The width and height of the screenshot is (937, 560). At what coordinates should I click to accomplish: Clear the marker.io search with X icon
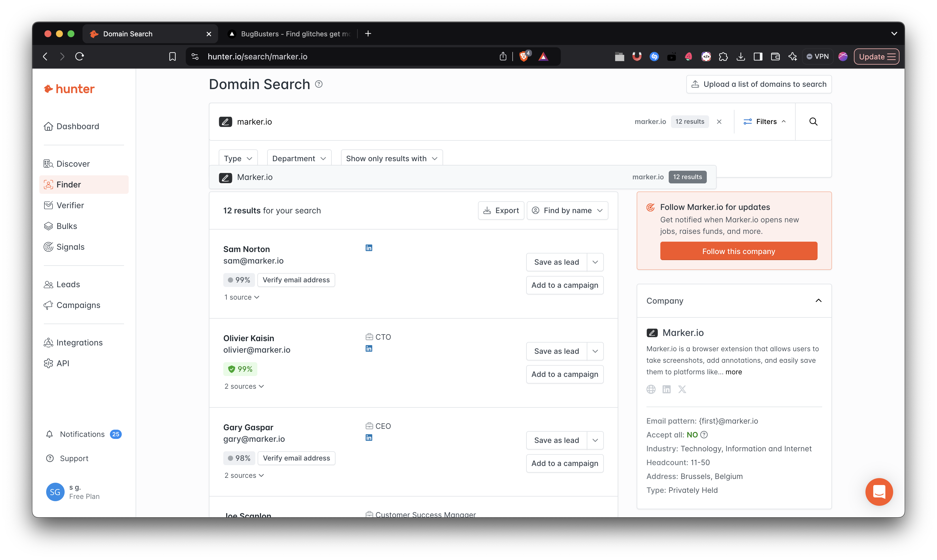(719, 121)
